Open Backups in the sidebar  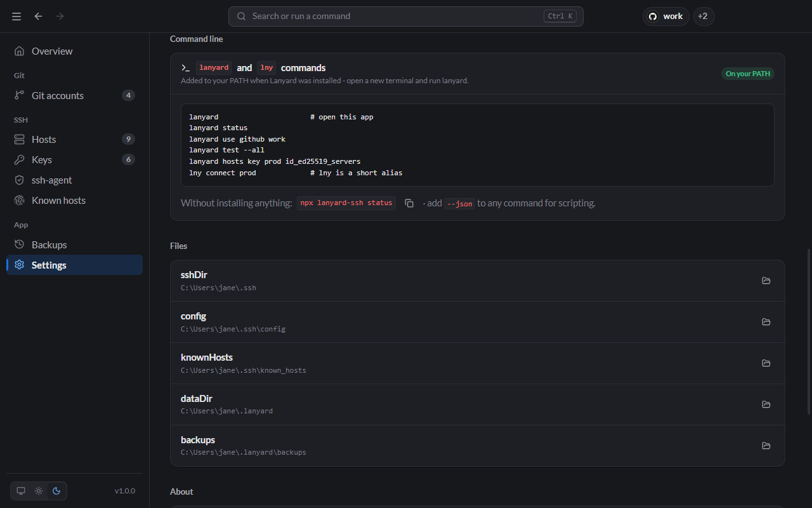click(74, 244)
